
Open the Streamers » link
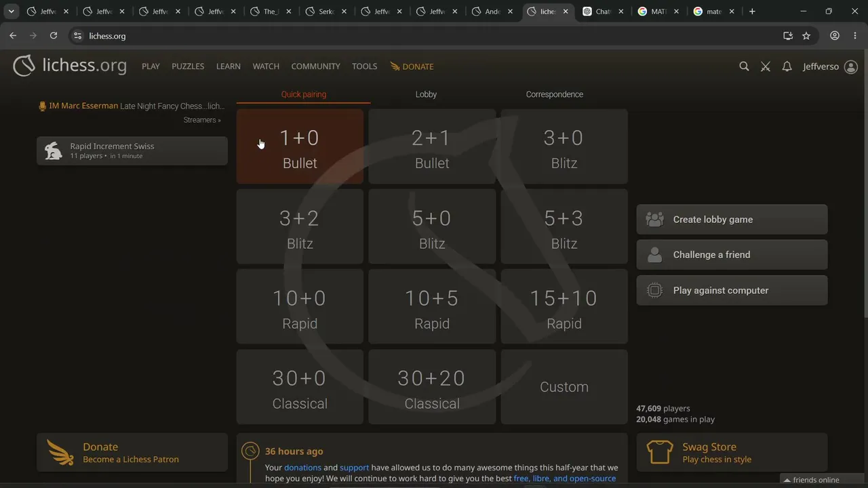(x=202, y=120)
